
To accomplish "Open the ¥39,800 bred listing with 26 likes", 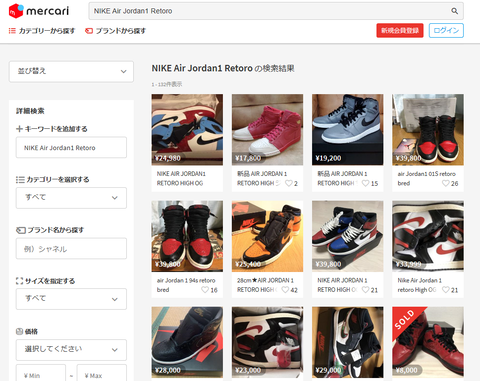I will tap(428, 130).
